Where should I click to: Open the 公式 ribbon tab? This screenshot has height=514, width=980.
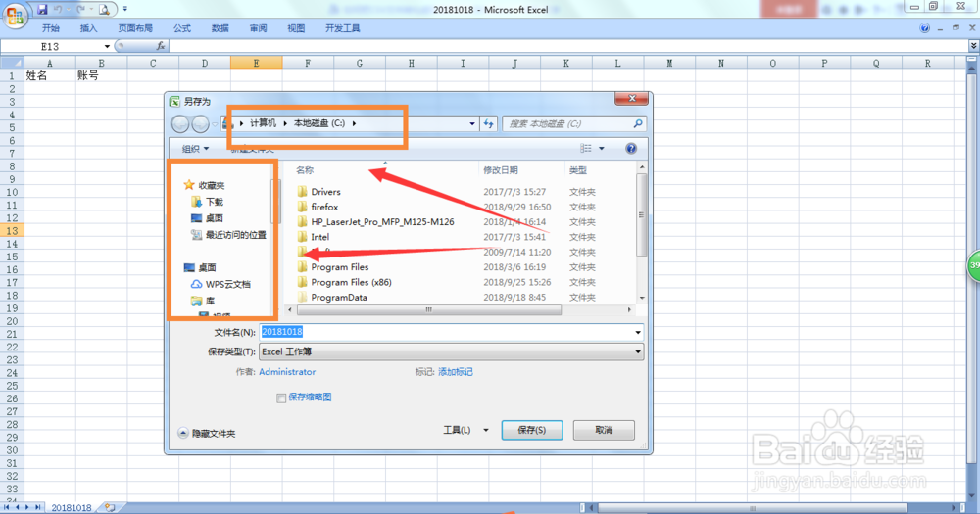182,28
